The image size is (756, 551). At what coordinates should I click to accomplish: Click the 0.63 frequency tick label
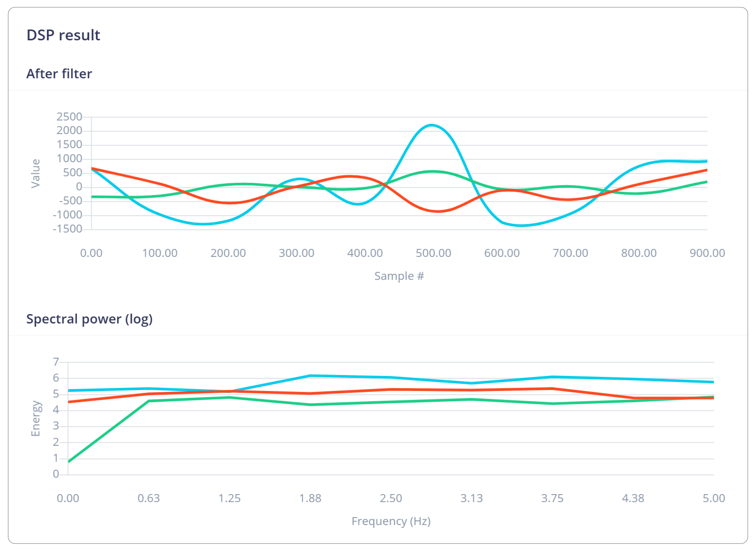149,498
